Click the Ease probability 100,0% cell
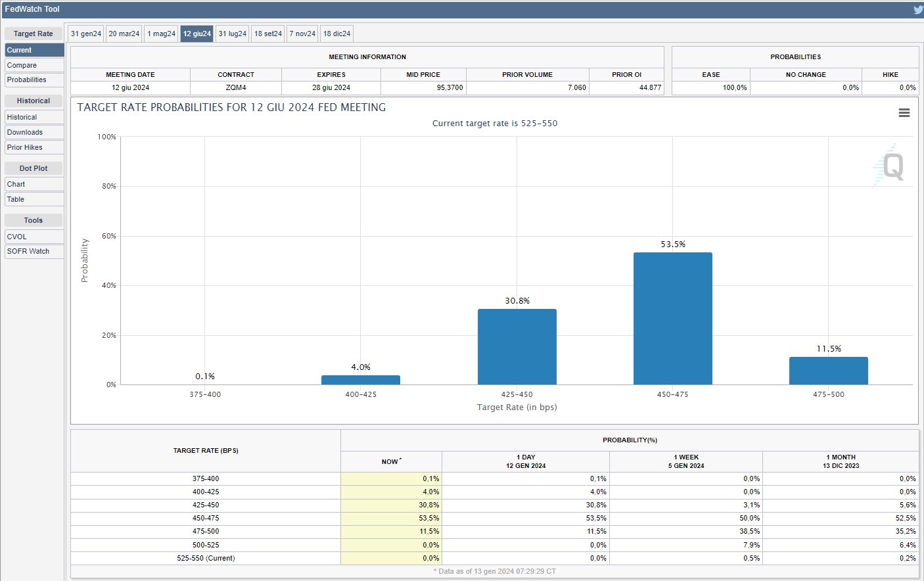Screen dimensions: 924x581 tap(711, 87)
